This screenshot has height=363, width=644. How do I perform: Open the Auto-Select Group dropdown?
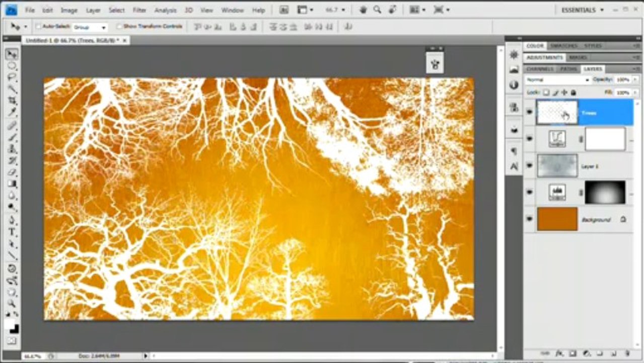(x=90, y=27)
